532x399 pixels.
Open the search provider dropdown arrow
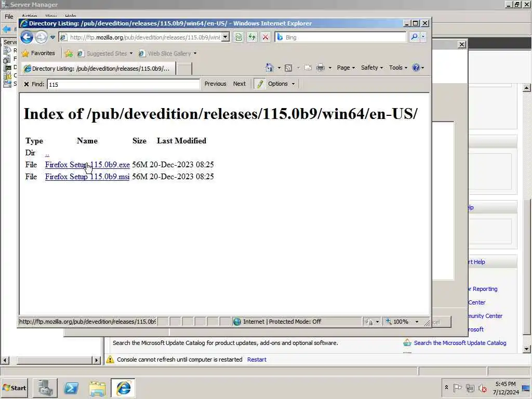(423, 37)
